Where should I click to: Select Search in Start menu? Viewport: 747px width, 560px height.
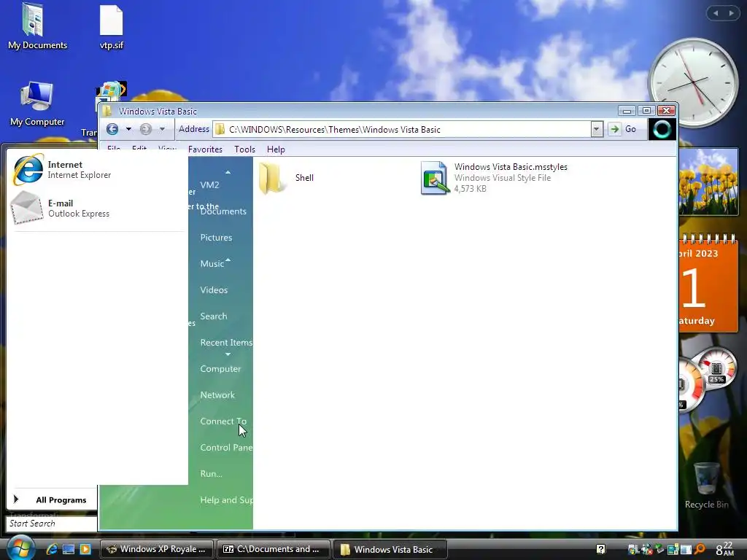tap(214, 316)
